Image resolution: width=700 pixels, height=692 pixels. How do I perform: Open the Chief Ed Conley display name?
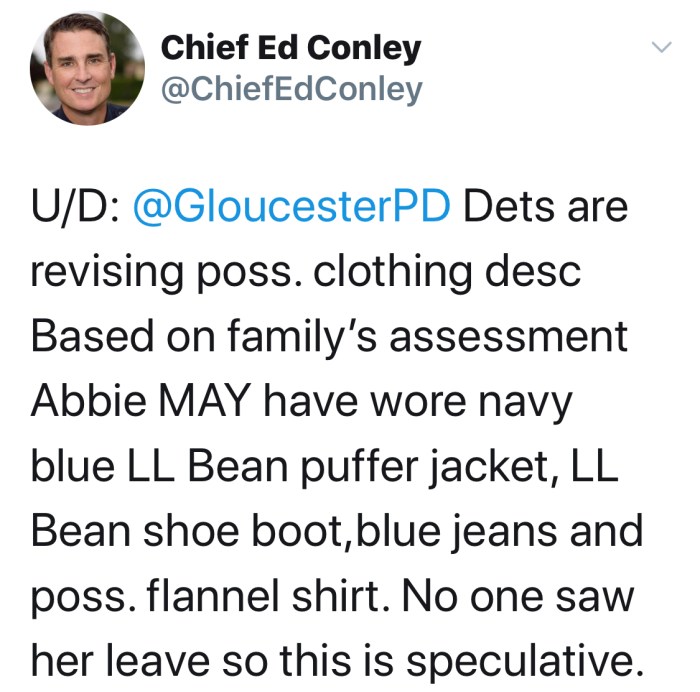point(291,47)
